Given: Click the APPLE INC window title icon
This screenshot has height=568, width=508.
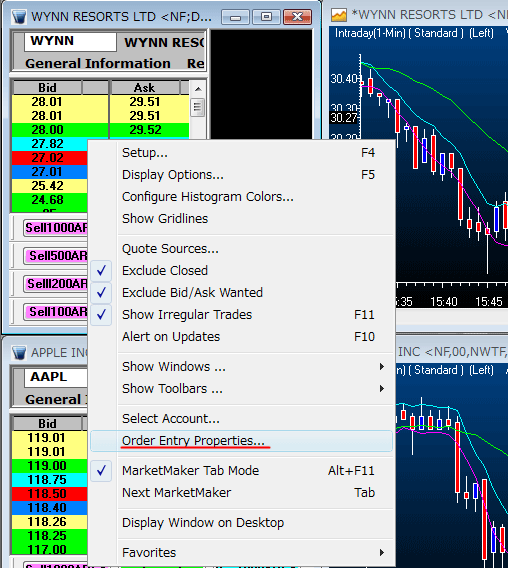Looking at the screenshot, I should point(19,352).
